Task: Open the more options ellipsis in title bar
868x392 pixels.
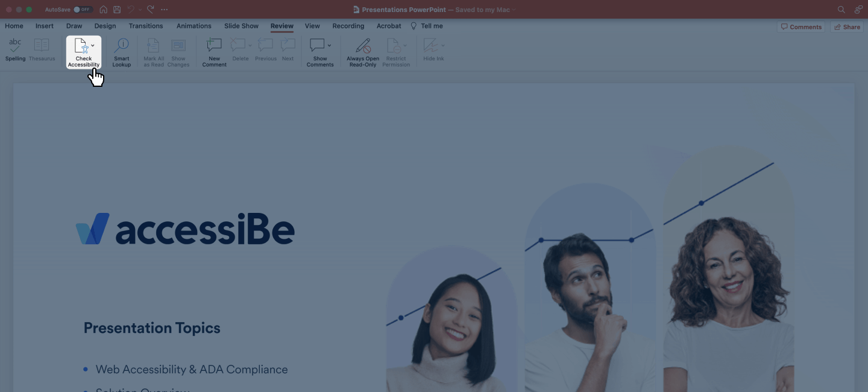Action: point(165,10)
